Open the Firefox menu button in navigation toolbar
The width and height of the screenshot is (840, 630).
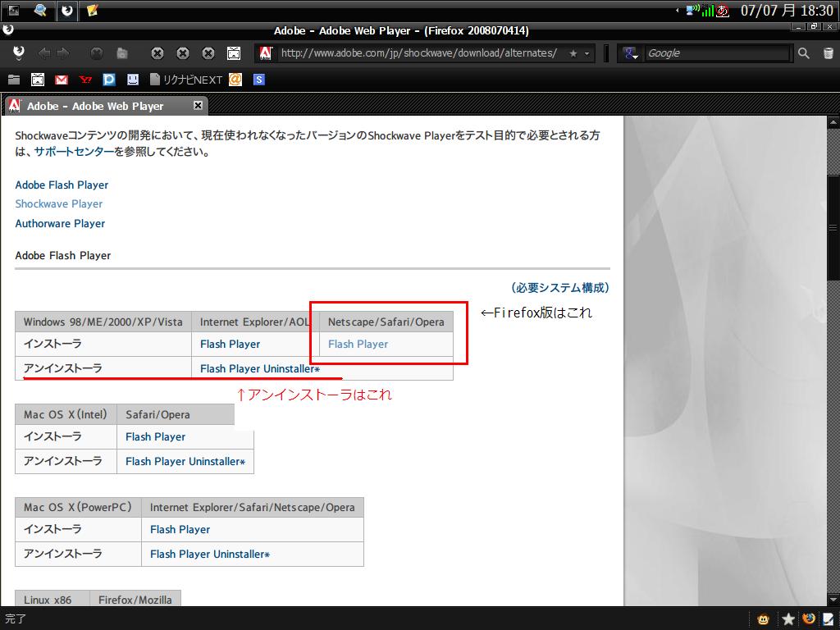point(18,53)
